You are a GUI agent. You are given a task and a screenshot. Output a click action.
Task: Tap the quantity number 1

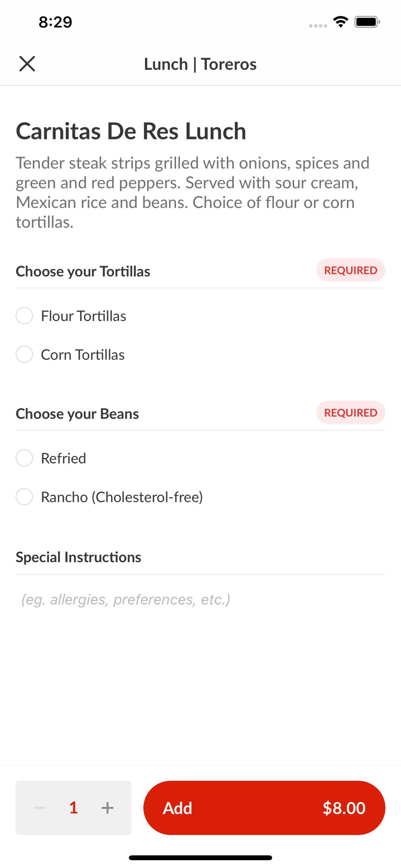(x=73, y=808)
